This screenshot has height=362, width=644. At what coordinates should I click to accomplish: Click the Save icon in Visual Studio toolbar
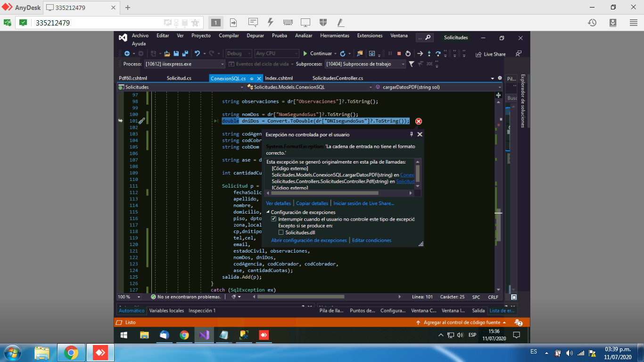pyautogui.click(x=176, y=54)
